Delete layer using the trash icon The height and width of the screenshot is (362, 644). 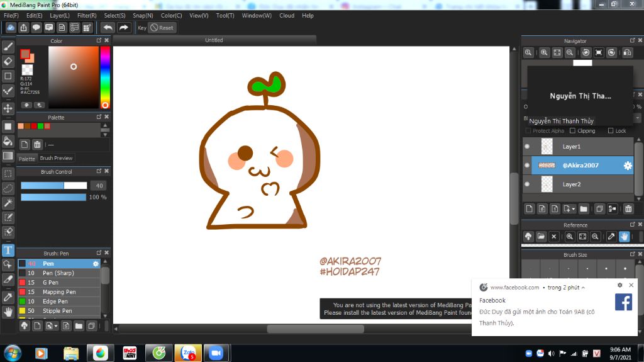[x=628, y=209]
